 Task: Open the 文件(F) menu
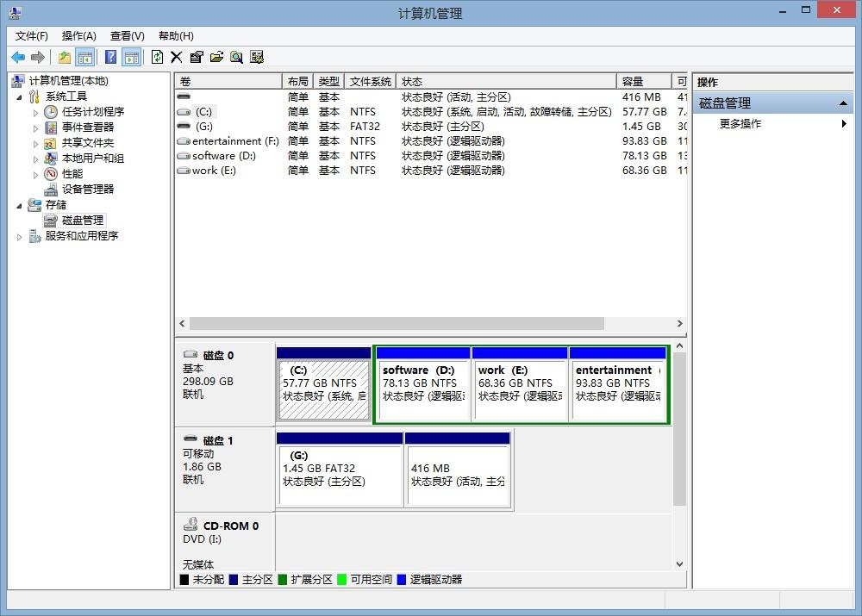[x=31, y=36]
